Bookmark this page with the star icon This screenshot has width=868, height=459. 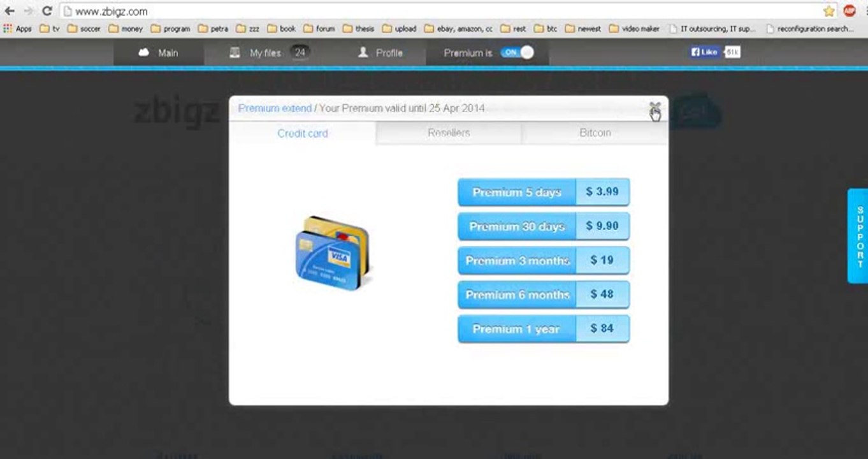coord(828,11)
